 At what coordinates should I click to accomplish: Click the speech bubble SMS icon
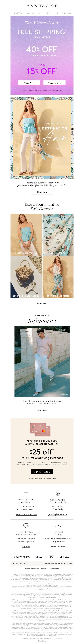(x=26, y=525)
